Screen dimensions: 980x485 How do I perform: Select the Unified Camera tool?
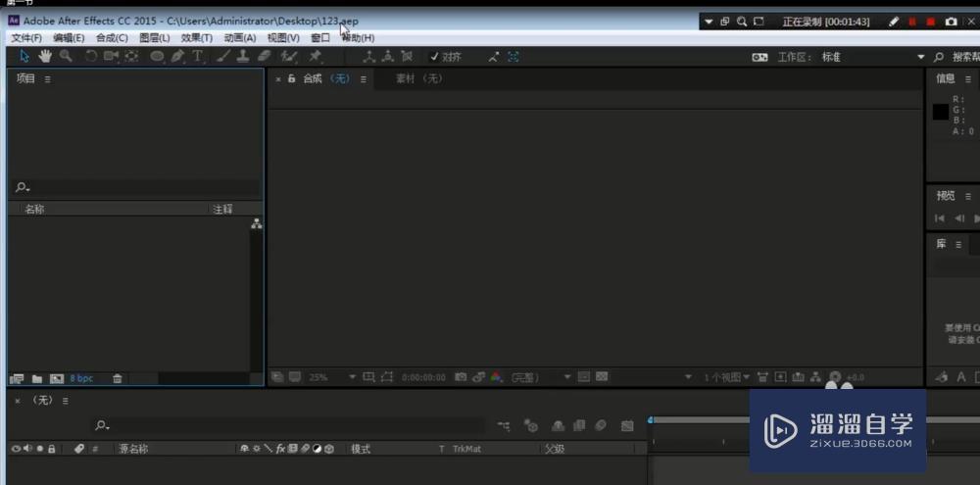[x=112, y=56]
